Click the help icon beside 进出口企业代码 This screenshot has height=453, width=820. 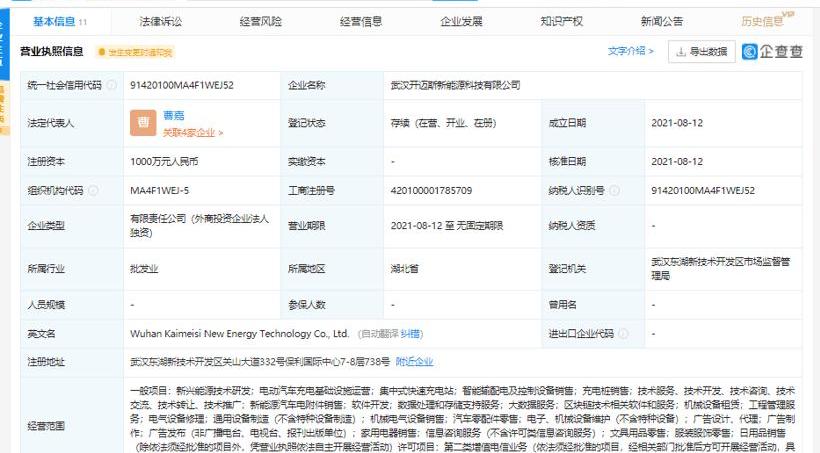pyautogui.click(x=623, y=333)
